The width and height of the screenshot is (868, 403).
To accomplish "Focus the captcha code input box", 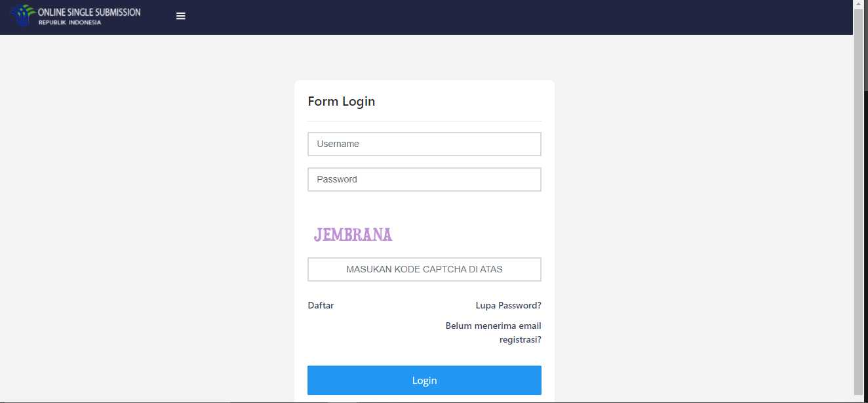I will coord(424,269).
